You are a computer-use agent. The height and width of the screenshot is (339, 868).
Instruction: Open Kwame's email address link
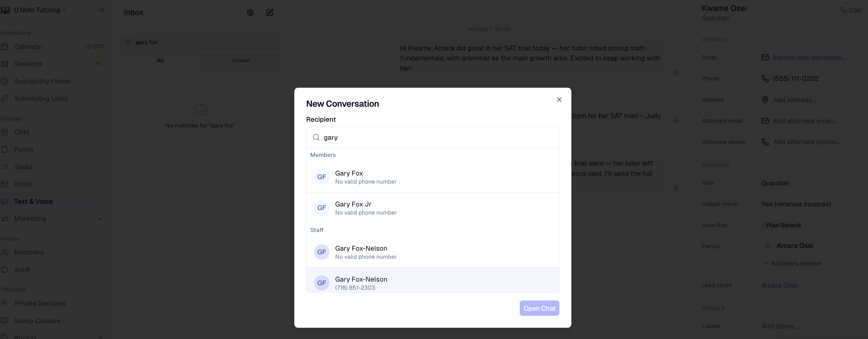point(809,58)
